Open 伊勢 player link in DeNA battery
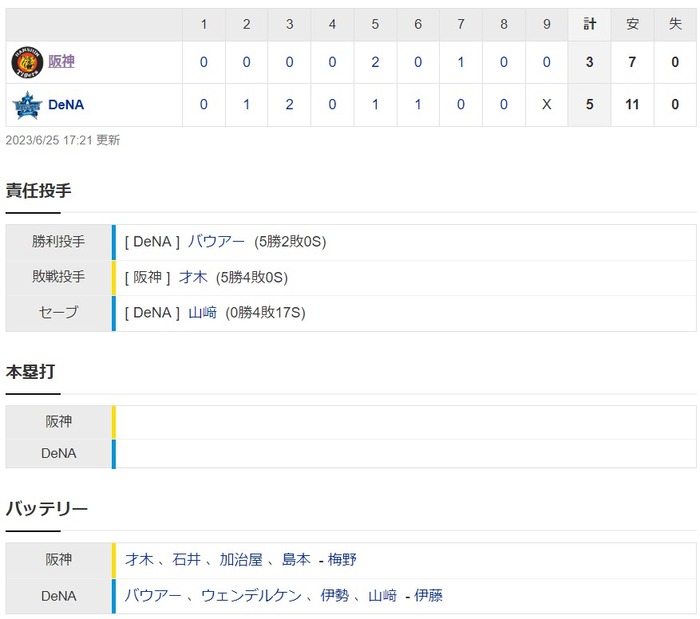700x619 pixels. pos(334,595)
